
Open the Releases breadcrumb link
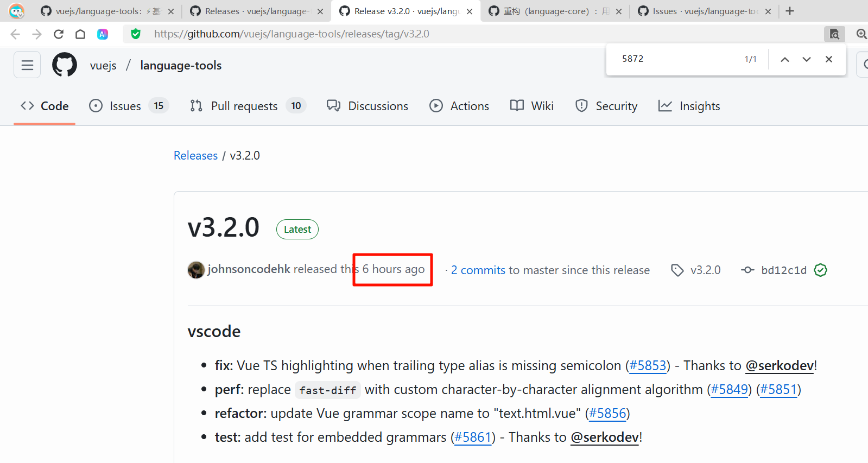195,156
